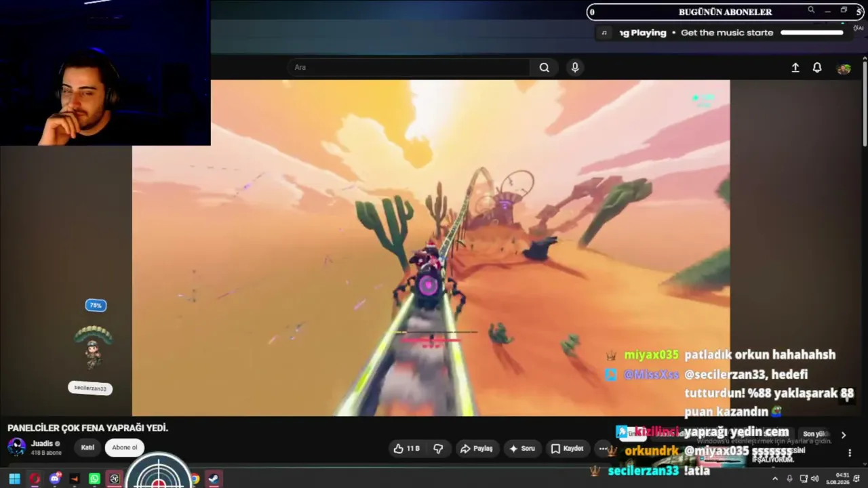Open Chrome from the taskbar
868x488 pixels.
pyautogui.click(x=195, y=479)
